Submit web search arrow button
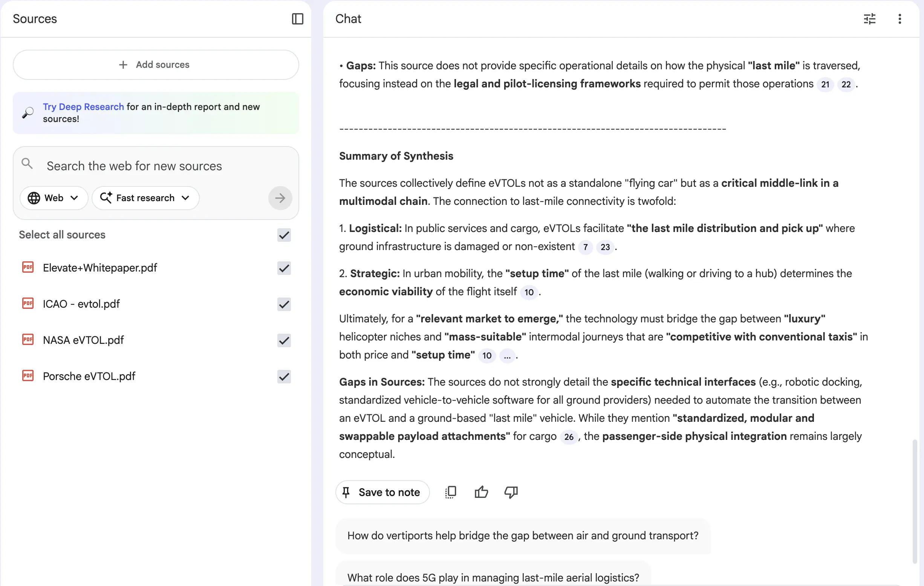The image size is (924, 586). pos(280,198)
